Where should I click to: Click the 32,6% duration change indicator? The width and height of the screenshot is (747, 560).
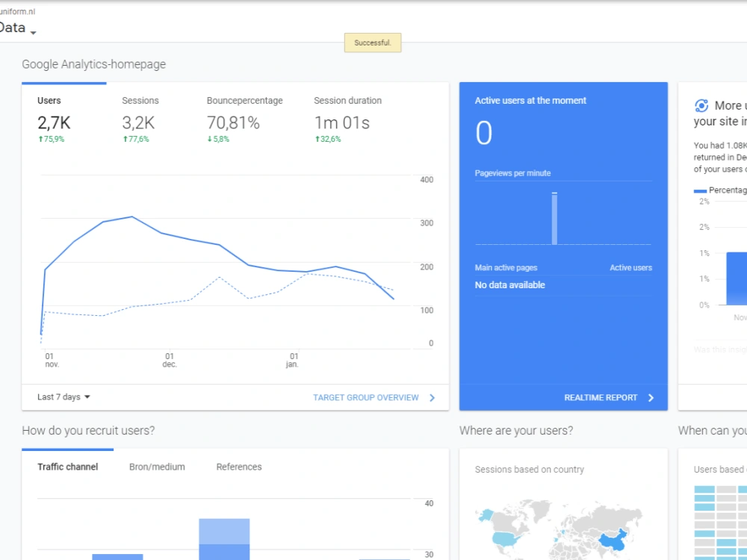[328, 139]
